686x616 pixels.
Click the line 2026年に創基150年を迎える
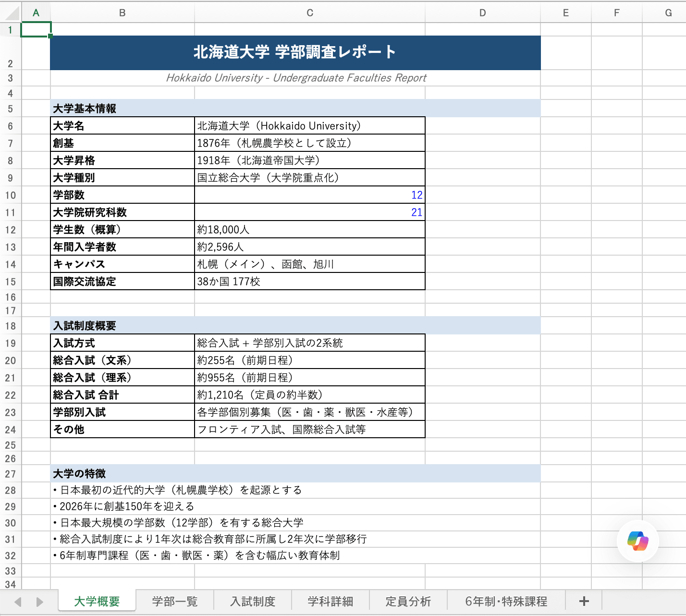coord(124,506)
